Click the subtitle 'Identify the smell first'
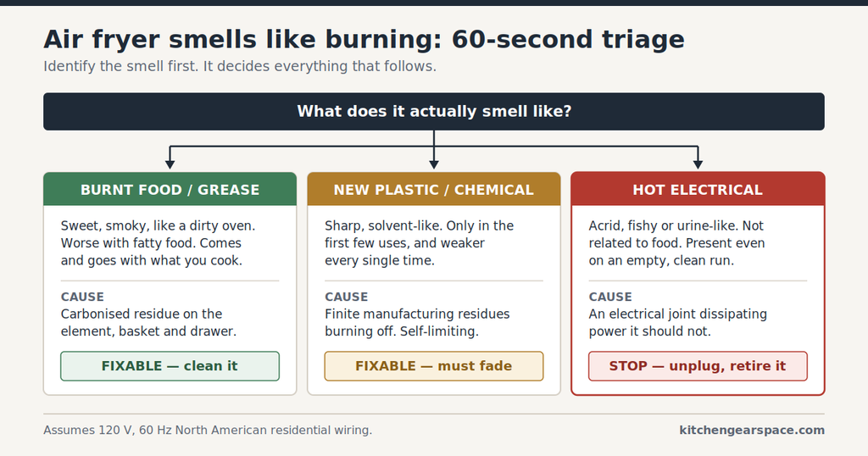 pos(240,66)
